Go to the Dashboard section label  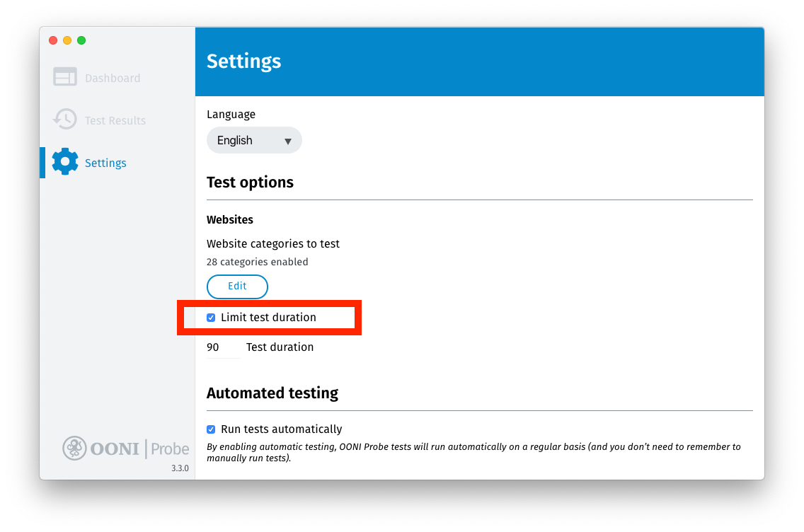(113, 78)
